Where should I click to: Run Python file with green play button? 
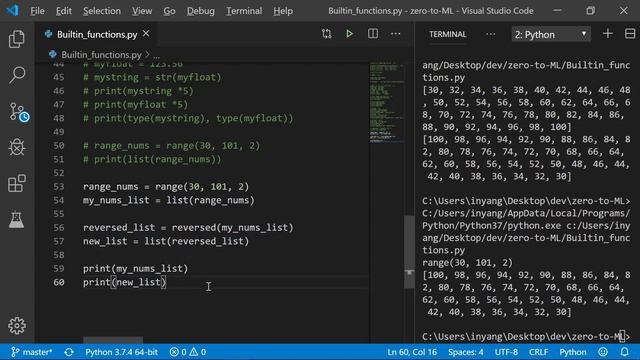pos(349,34)
